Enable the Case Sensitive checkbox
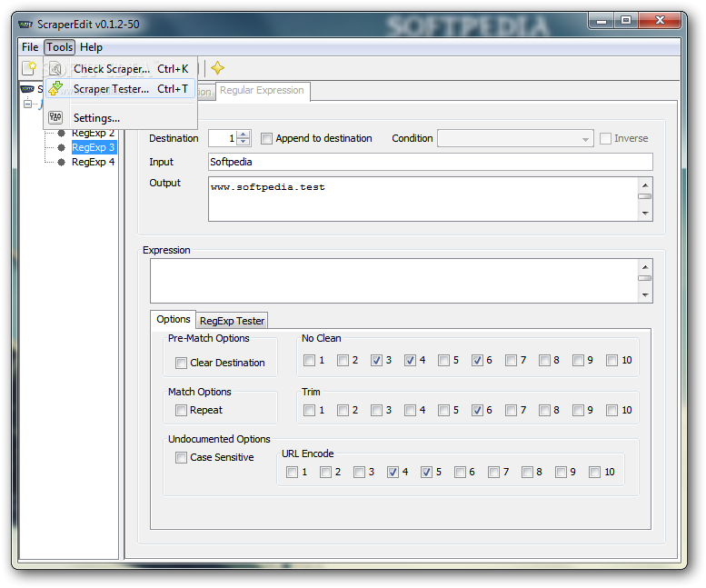 181,457
